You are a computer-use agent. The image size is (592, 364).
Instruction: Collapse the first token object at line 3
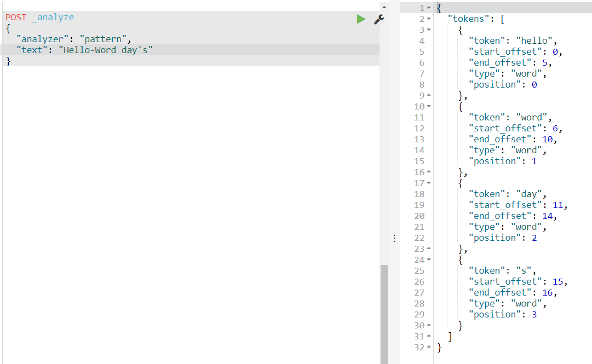point(429,30)
